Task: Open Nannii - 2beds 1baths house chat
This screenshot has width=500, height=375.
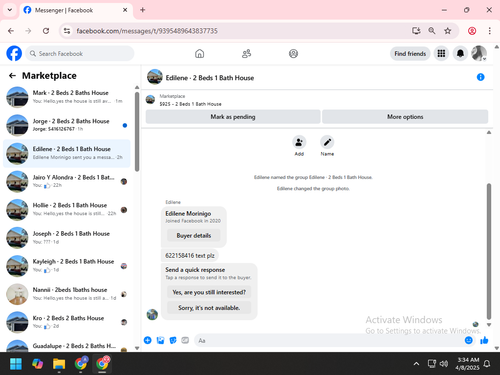Action: (x=67, y=294)
